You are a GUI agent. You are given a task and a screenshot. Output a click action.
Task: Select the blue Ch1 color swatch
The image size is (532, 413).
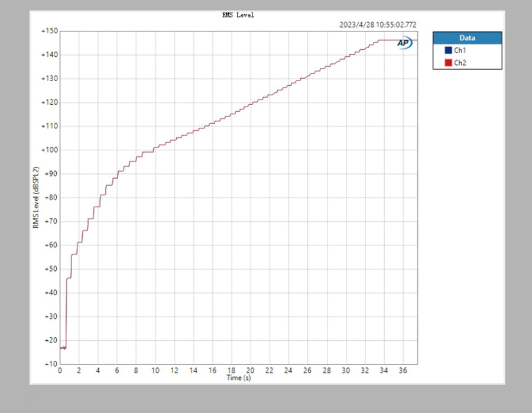pos(448,51)
